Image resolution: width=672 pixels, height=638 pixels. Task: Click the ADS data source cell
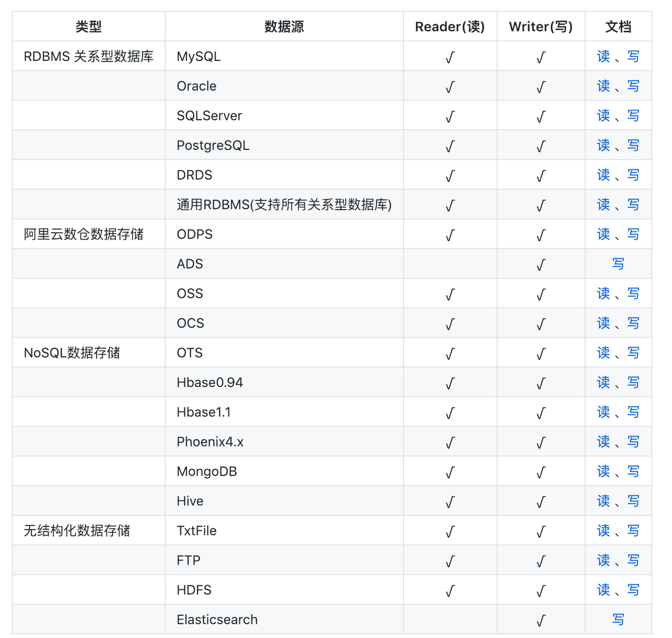pos(284,264)
